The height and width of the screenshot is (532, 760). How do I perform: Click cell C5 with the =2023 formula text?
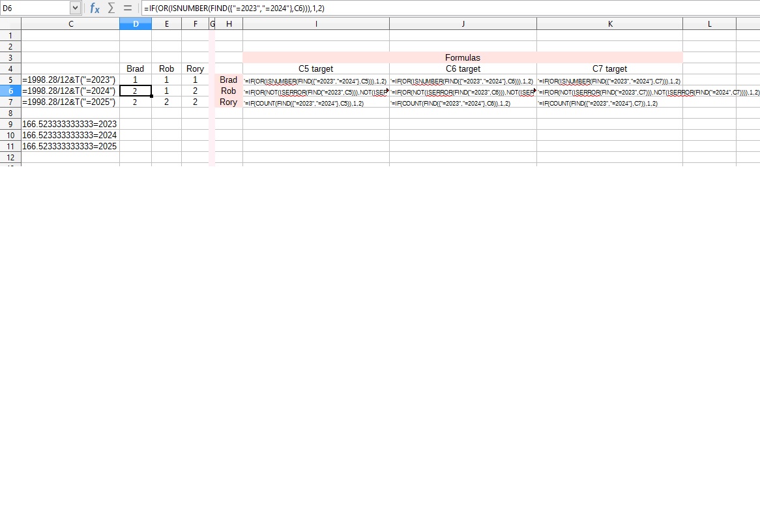[x=70, y=80]
